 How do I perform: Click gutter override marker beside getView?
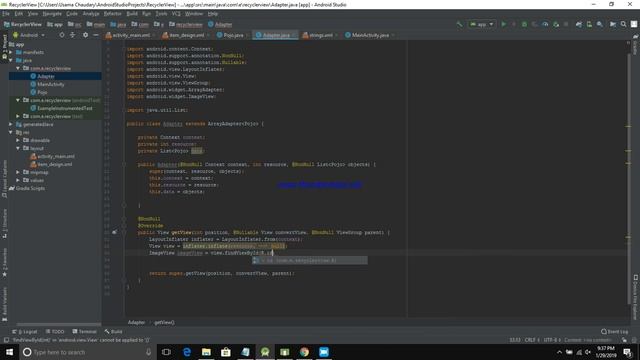point(115,232)
